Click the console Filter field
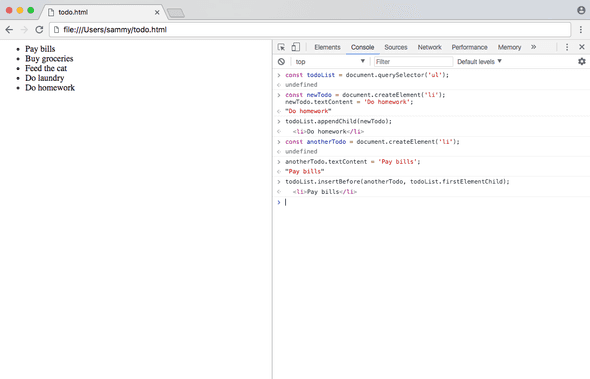The image size is (590, 379). click(x=413, y=61)
